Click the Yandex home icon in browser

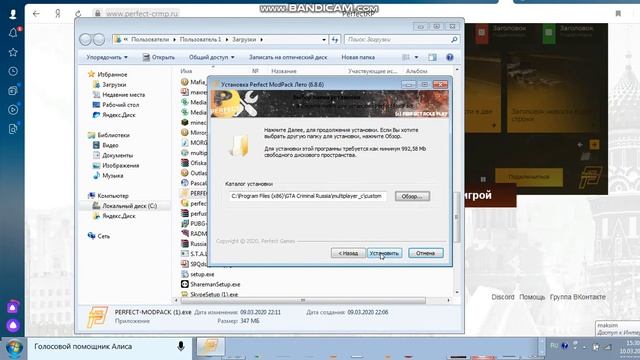pos(58,13)
